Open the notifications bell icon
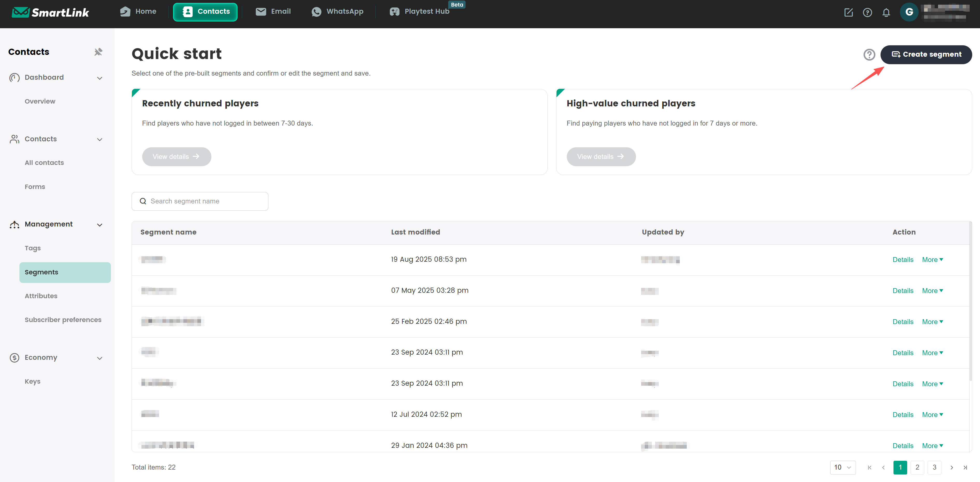The height and width of the screenshot is (482, 980). pos(886,12)
